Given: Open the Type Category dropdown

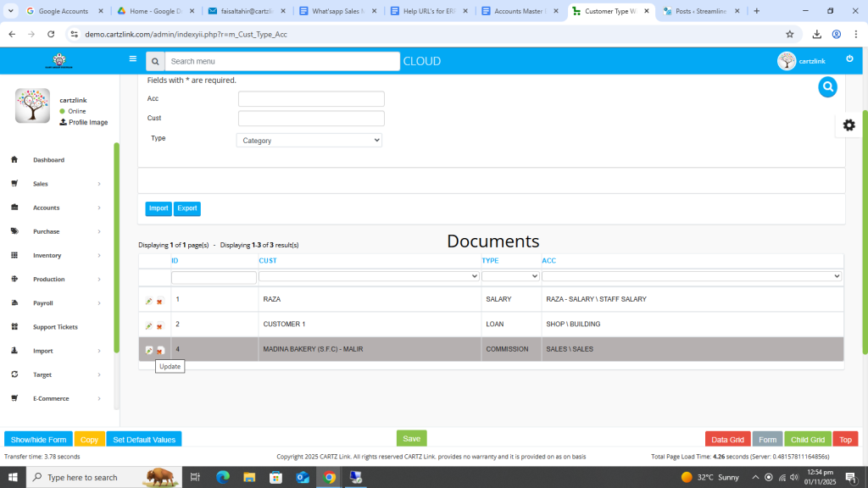Looking at the screenshot, I should pos(309,141).
